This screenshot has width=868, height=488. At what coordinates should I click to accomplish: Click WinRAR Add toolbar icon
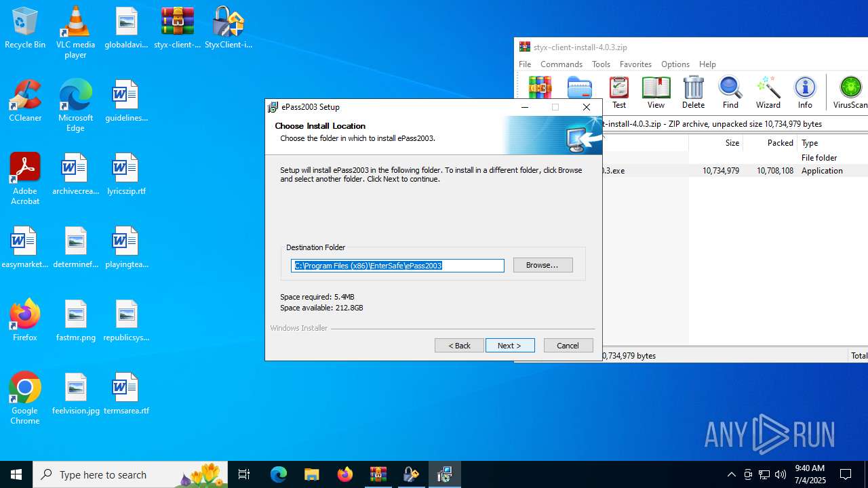pos(540,87)
